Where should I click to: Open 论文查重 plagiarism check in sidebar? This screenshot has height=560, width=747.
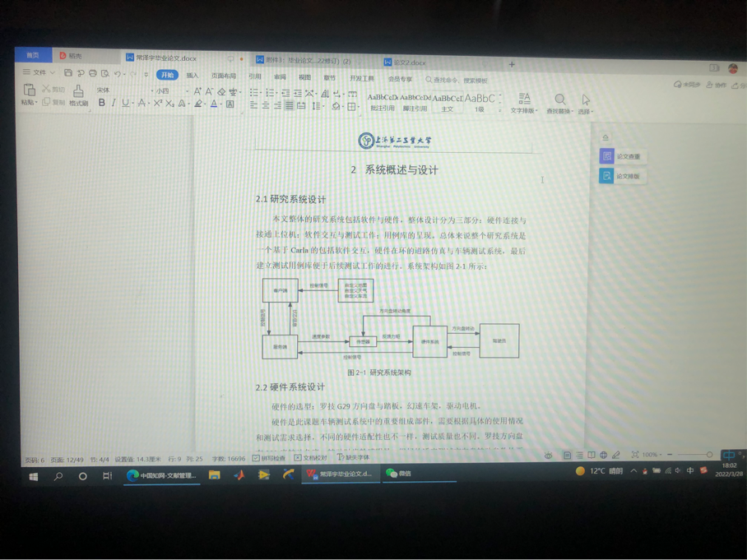tap(622, 156)
